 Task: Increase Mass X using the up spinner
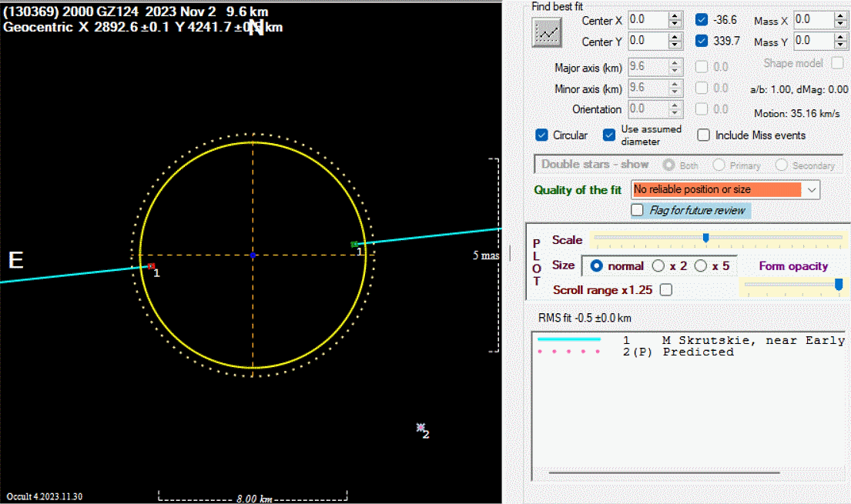click(x=840, y=15)
